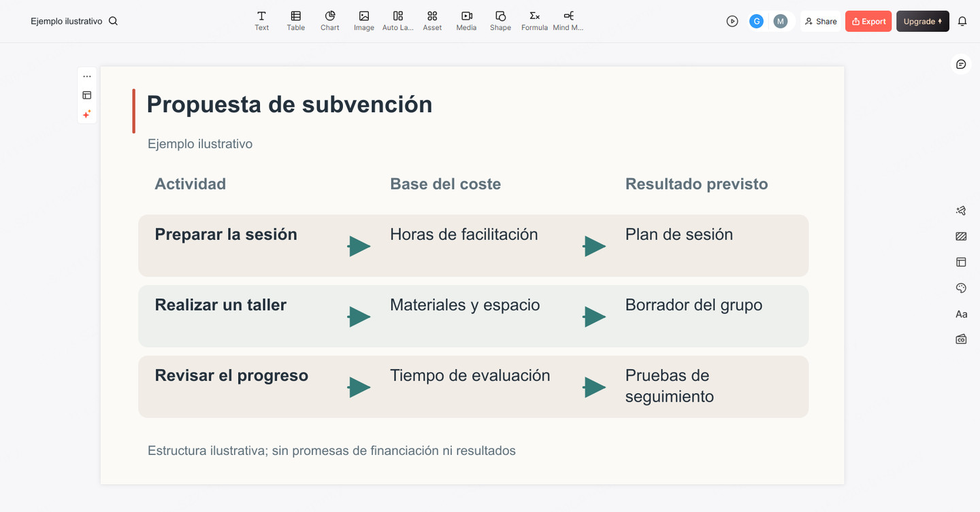Select arrow after 'Preparar la sesión'

pos(359,246)
